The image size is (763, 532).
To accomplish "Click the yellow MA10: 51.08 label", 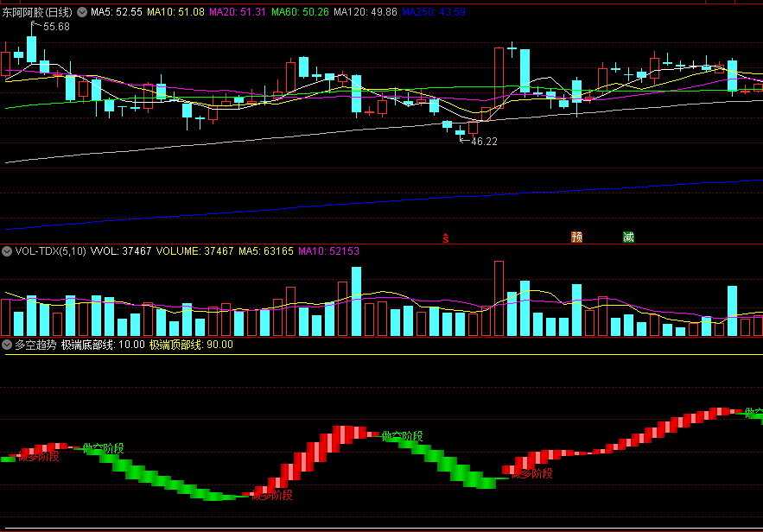I will (175, 12).
